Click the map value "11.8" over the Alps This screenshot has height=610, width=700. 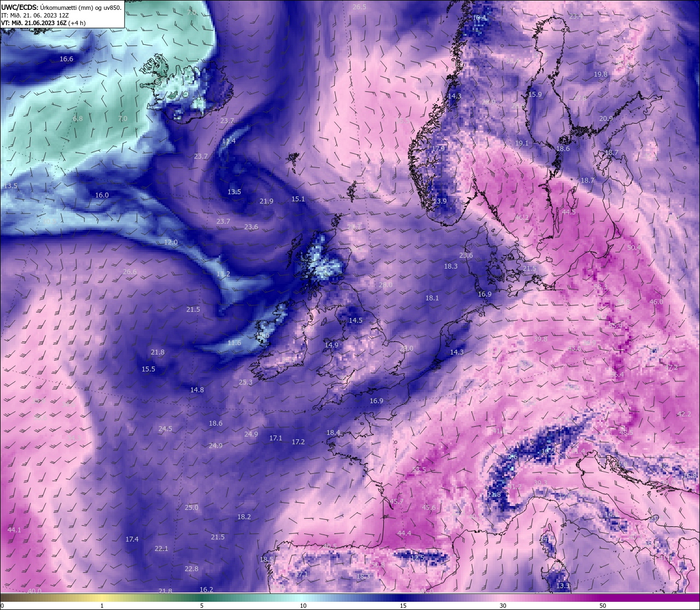pyautogui.click(x=494, y=495)
